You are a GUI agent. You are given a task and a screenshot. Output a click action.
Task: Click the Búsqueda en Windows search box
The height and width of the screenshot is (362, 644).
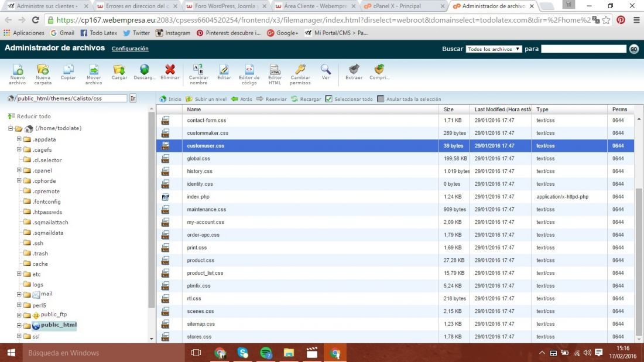point(102,353)
